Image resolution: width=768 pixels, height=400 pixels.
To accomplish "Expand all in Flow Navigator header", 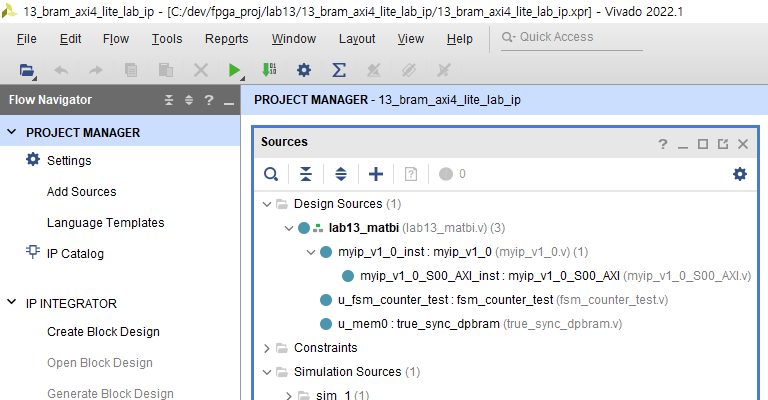I will click(189, 100).
